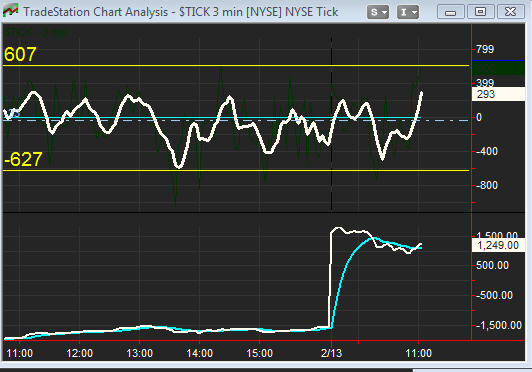532x372 pixels.
Task: Click the window title text $TICK 3 min
Action: click(211, 12)
